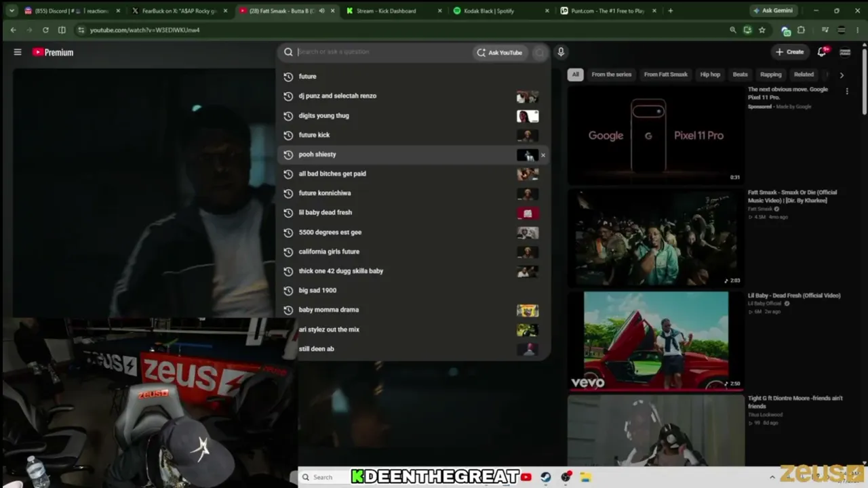Select the Rapping filter chip
The image size is (868, 488).
coord(770,75)
